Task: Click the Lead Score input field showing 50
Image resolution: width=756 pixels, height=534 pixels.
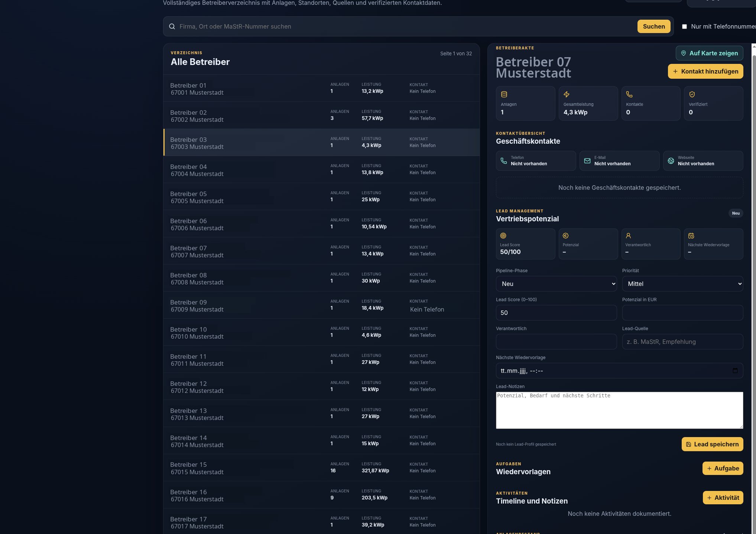Action: click(x=556, y=313)
